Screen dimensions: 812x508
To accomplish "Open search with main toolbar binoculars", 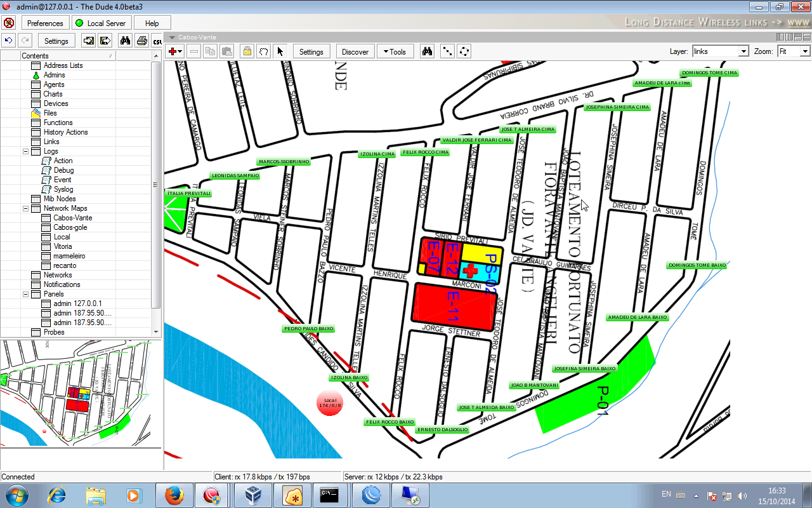I will pyautogui.click(x=125, y=41).
